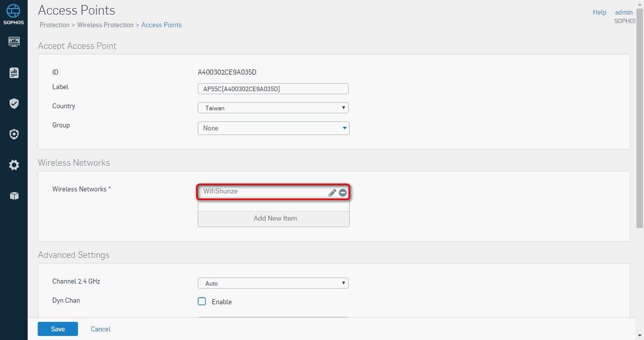Click the scrollbar down arrow
Image resolution: width=644 pixels, height=340 pixels.
pyautogui.click(x=640, y=335)
